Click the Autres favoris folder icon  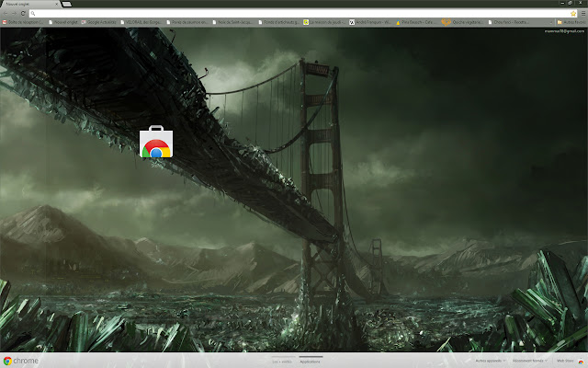tap(560, 22)
